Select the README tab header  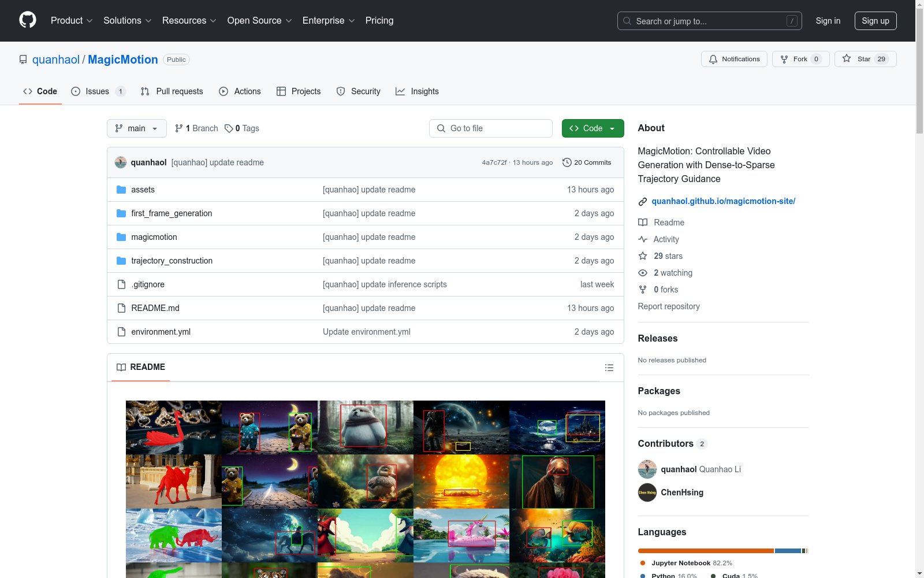coord(141,367)
